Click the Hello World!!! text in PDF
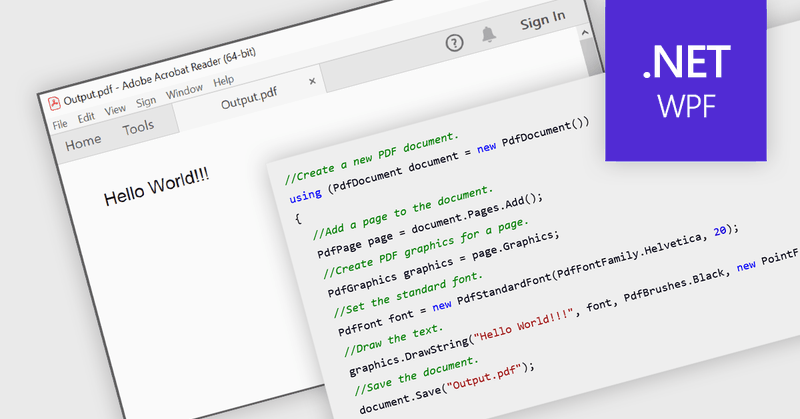This screenshot has height=419, width=800. pos(157,186)
